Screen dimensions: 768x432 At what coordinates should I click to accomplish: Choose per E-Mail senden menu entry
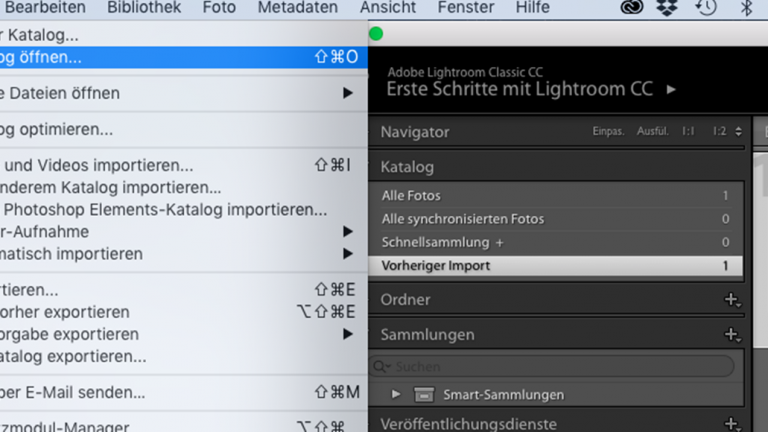184,393
